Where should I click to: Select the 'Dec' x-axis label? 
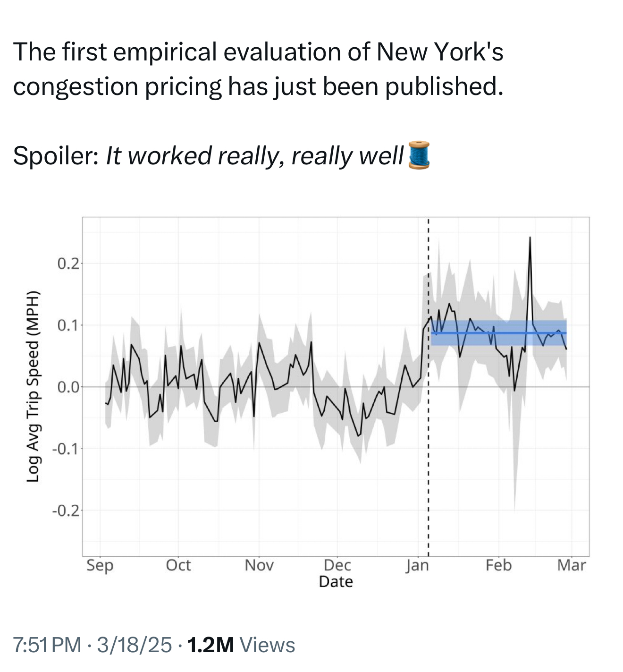click(x=337, y=565)
